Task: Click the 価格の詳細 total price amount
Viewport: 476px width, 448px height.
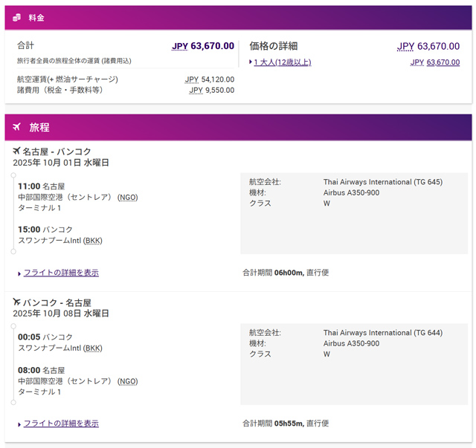Action: click(428, 46)
